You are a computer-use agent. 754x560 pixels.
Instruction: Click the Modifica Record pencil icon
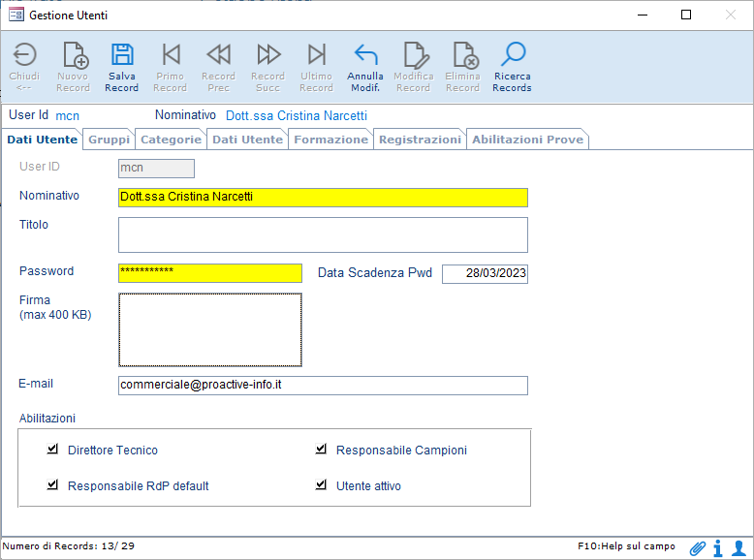416,54
